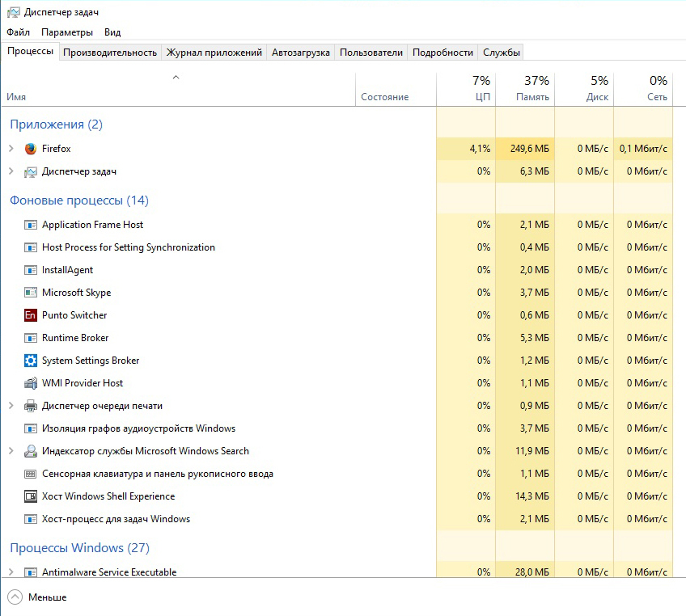686x616 pixels.
Task: Open the Параметры menu
Action: (x=67, y=32)
